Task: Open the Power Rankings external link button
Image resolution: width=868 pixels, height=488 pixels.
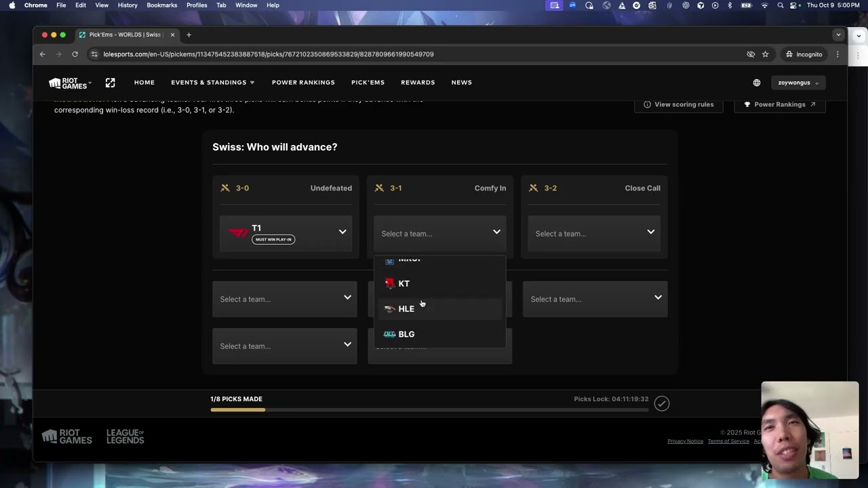Action: (x=780, y=104)
